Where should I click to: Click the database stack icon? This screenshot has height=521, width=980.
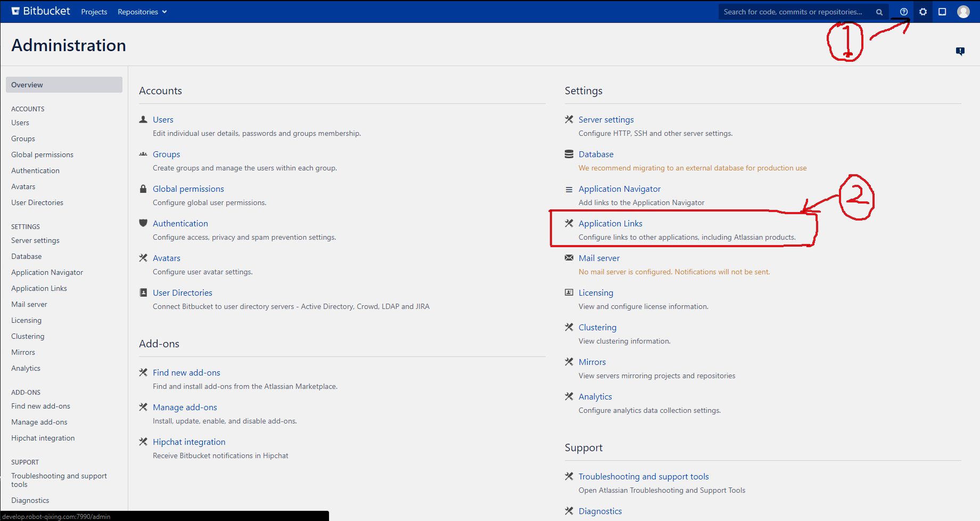(569, 154)
